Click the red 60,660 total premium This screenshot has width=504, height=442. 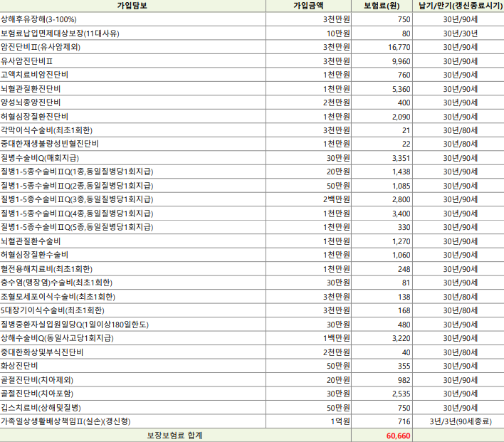click(x=399, y=436)
